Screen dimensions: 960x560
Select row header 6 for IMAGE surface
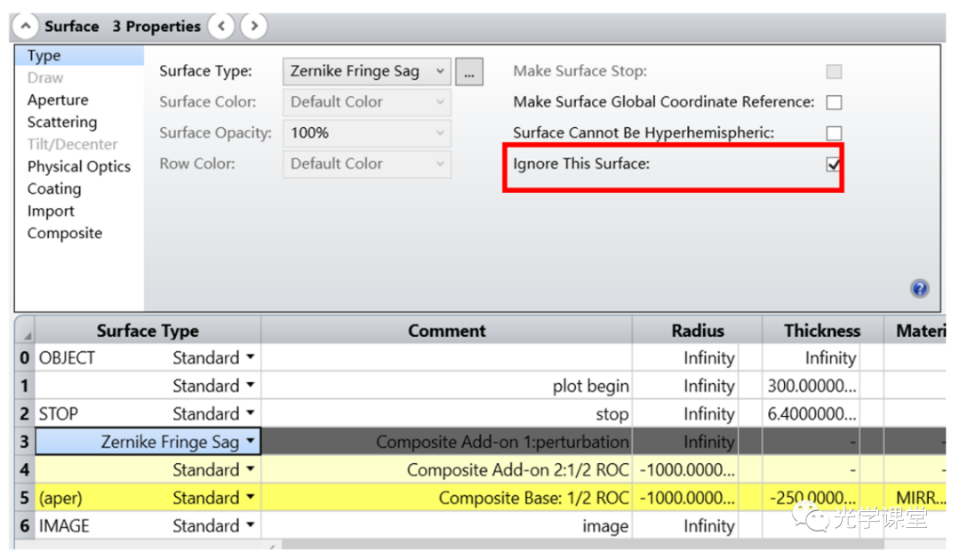(25, 525)
